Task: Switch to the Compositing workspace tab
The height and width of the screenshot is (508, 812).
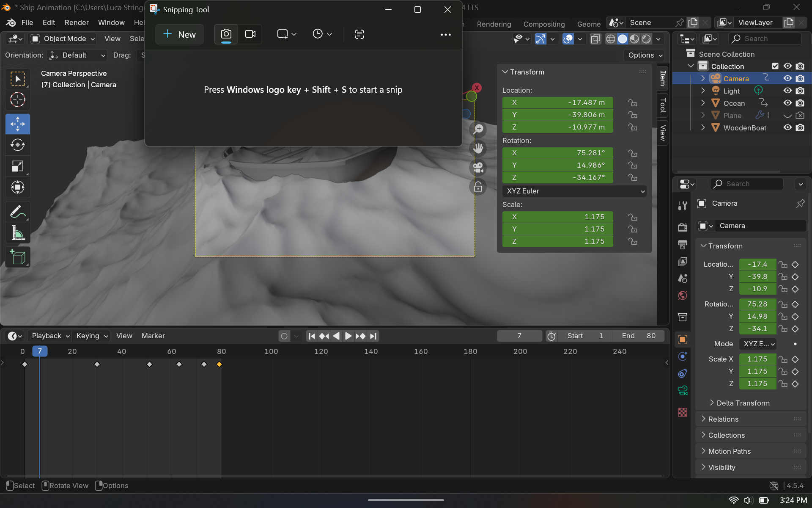Action: click(x=543, y=24)
